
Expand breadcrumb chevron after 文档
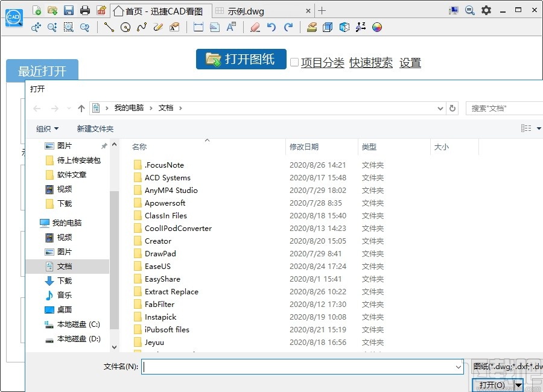[x=180, y=108]
